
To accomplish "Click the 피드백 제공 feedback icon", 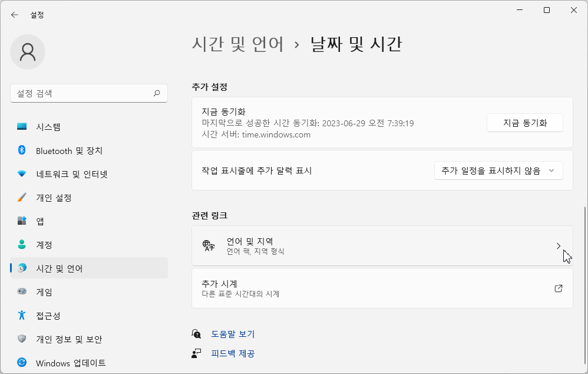I will click(x=196, y=353).
